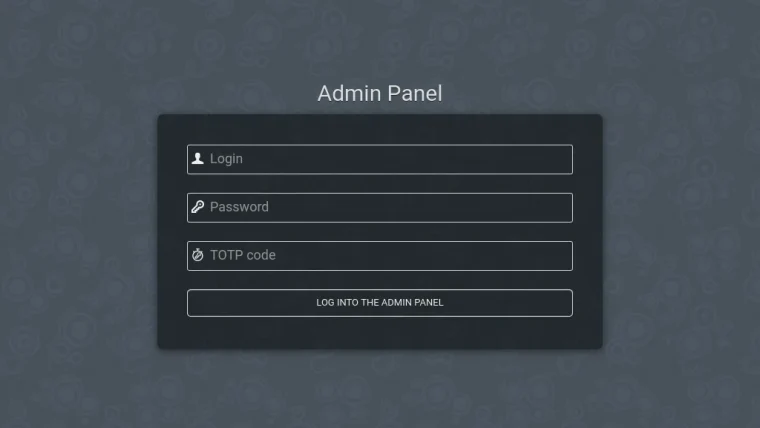Click patterned background below the login card
The width and height of the screenshot is (760, 428).
pos(379,390)
